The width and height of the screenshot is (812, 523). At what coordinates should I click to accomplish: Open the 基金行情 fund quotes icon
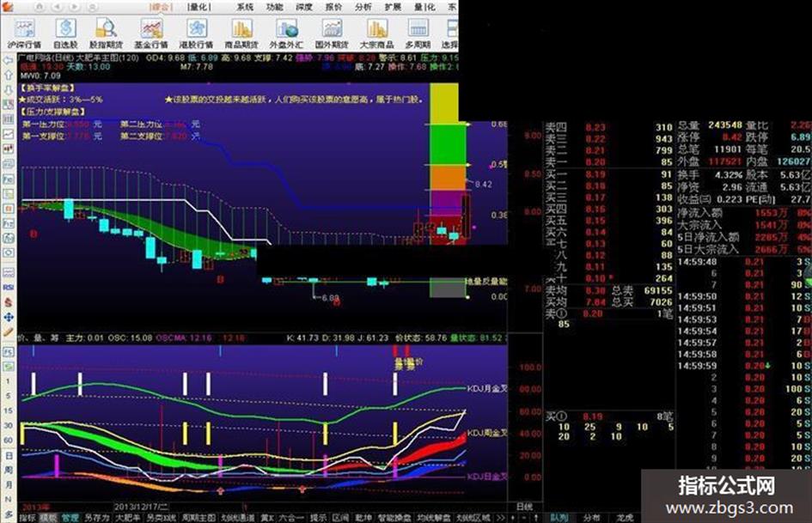point(151,33)
